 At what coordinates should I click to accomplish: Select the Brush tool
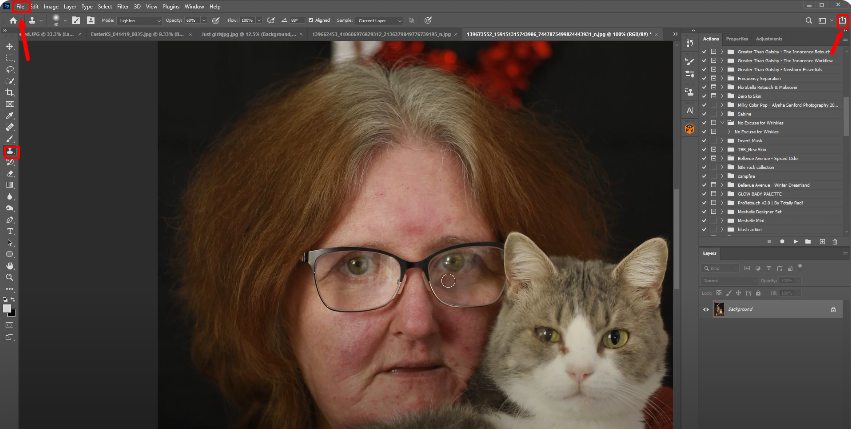[x=10, y=140]
